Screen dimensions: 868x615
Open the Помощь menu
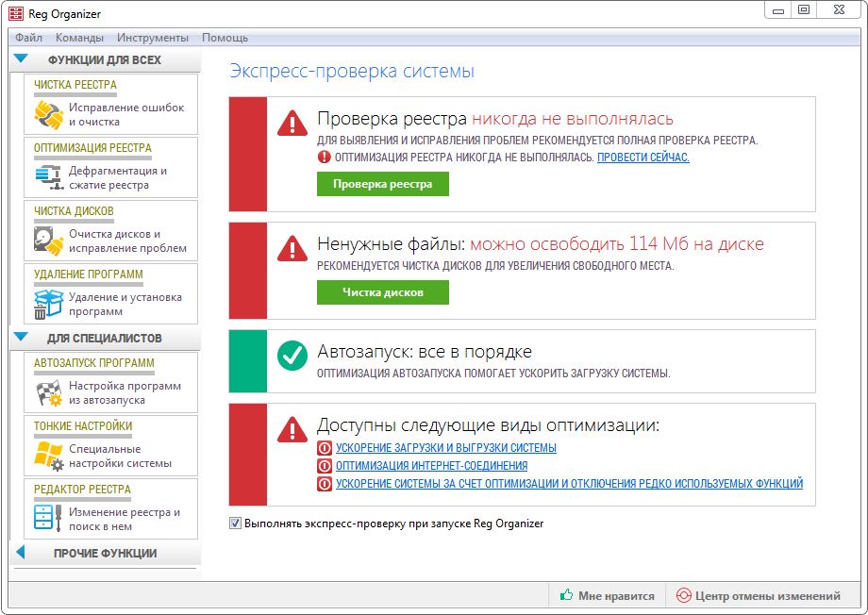click(x=225, y=38)
